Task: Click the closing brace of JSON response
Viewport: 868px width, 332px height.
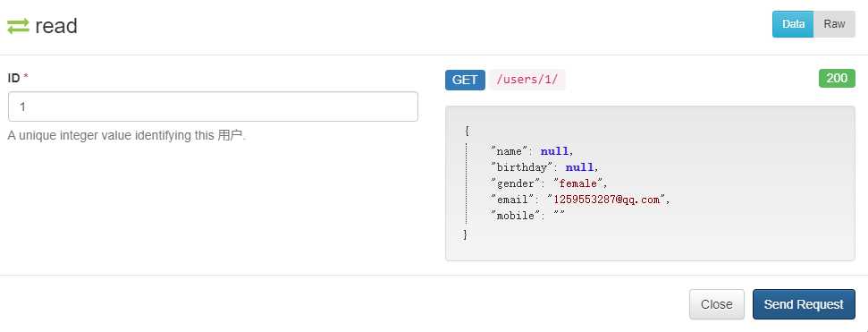Action: pos(465,234)
